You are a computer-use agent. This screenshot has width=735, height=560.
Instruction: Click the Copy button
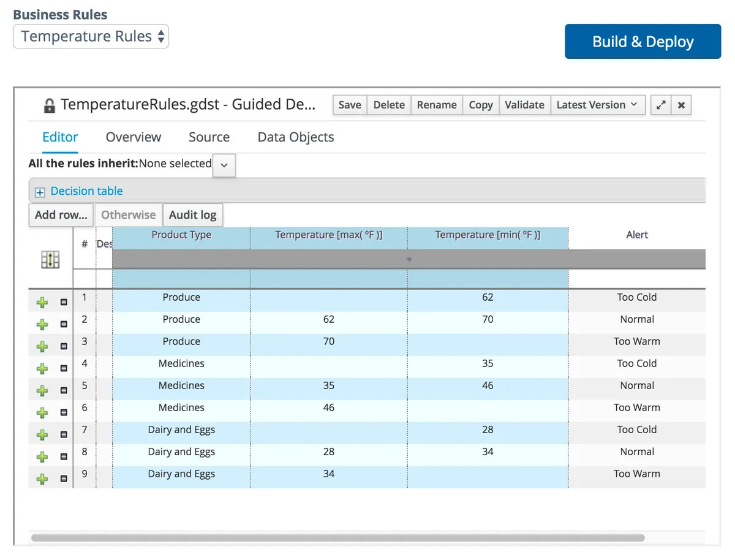(x=481, y=105)
